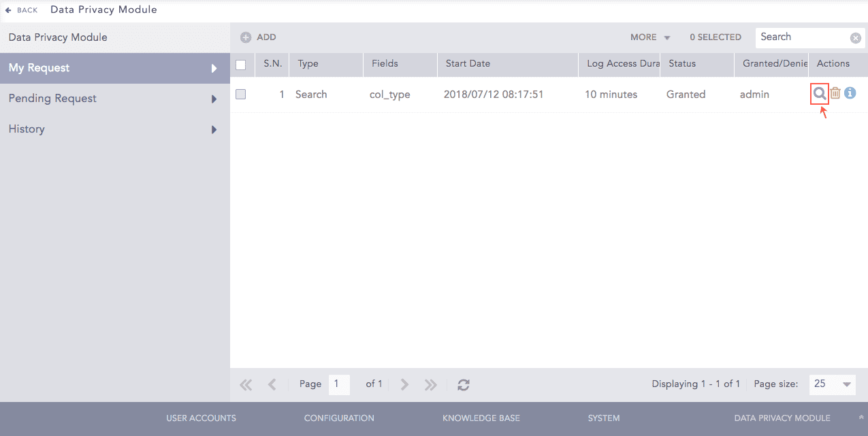The width and height of the screenshot is (868, 436).
Task: Click the trash delete icon in row 1
Action: click(835, 94)
